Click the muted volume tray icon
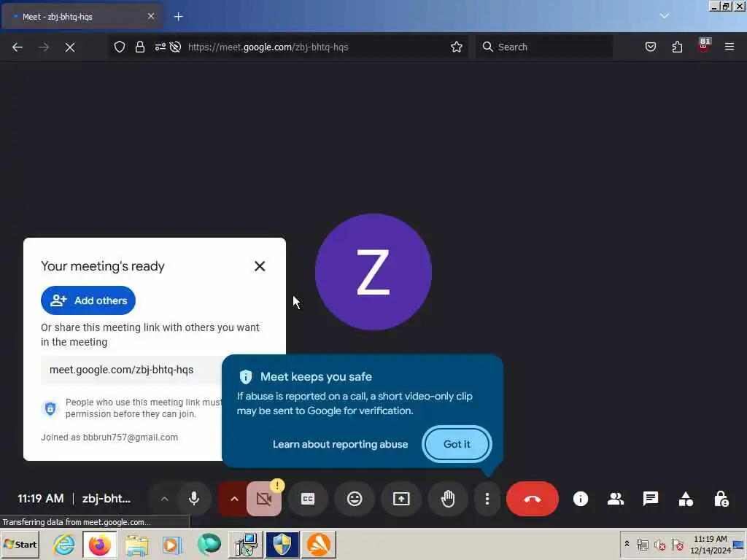This screenshot has width=747, height=560. 659,545
